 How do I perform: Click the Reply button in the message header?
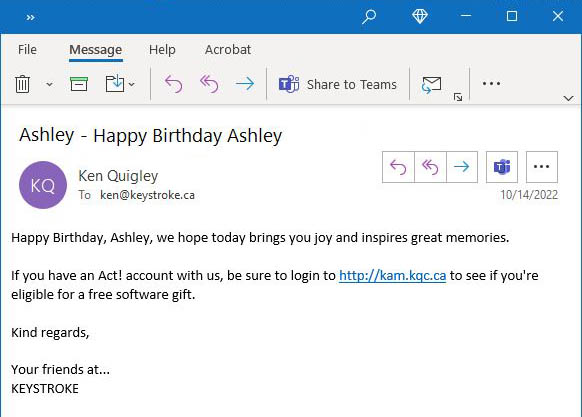(x=398, y=167)
